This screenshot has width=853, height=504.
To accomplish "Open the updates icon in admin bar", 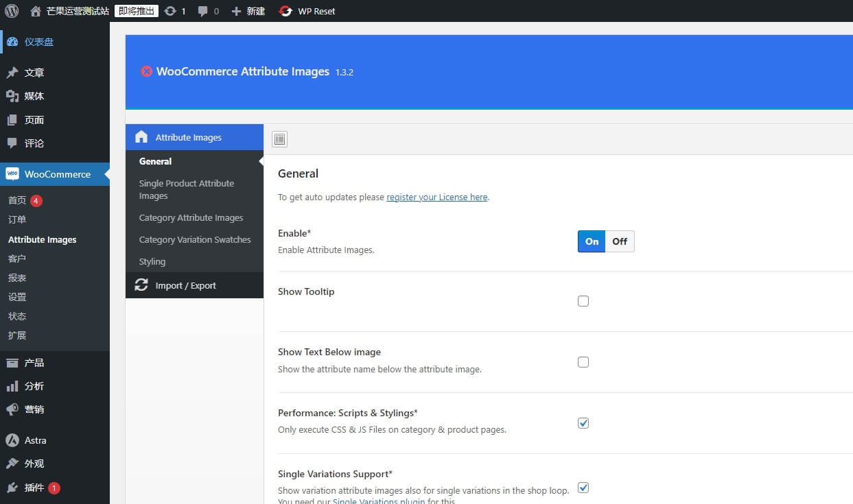I will [x=175, y=11].
